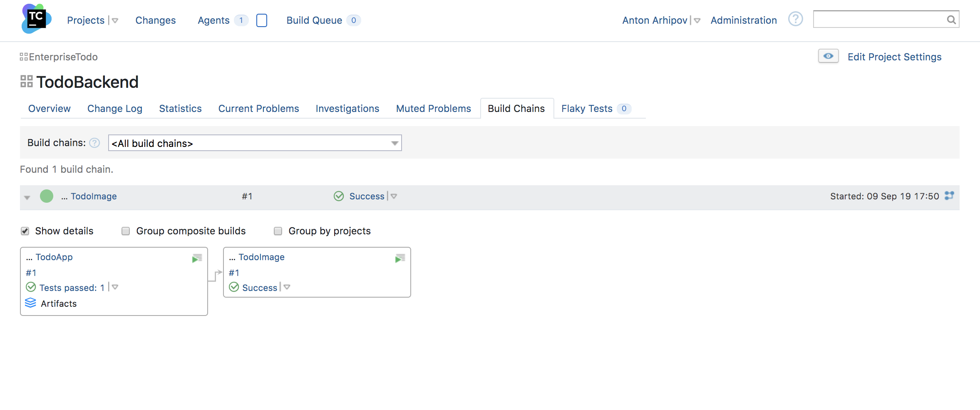Open Tests passed dropdown arrow on TodoApp card
The height and width of the screenshot is (410, 980).
pyautogui.click(x=115, y=287)
